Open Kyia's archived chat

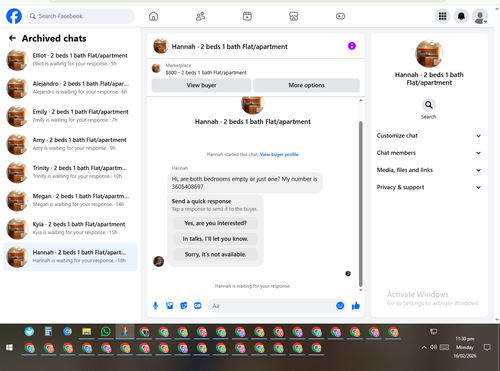70,228
